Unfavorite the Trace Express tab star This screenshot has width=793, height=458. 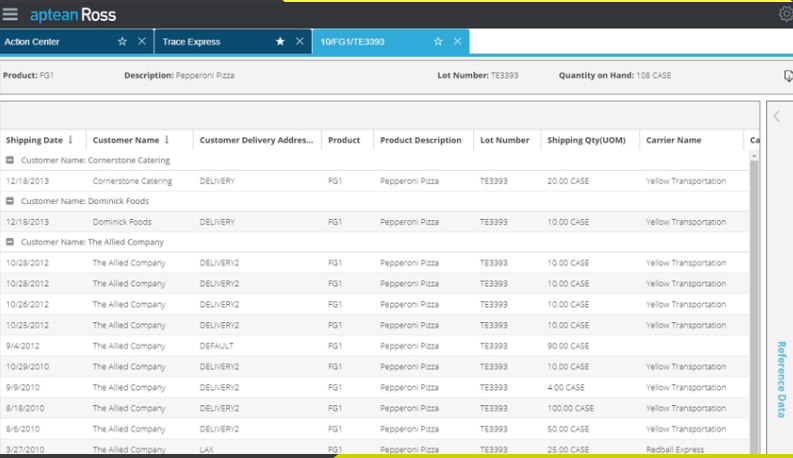point(280,42)
